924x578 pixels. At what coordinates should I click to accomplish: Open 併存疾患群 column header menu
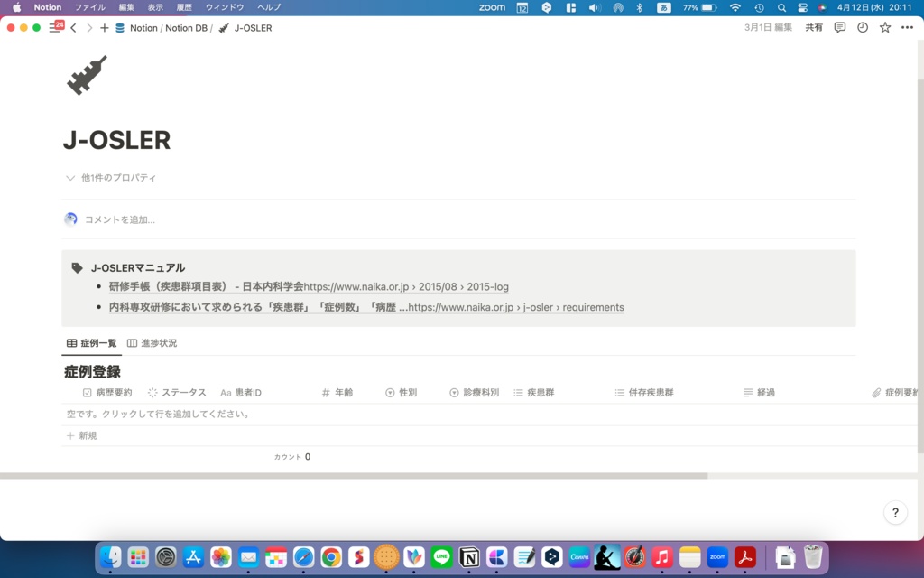click(643, 393)
